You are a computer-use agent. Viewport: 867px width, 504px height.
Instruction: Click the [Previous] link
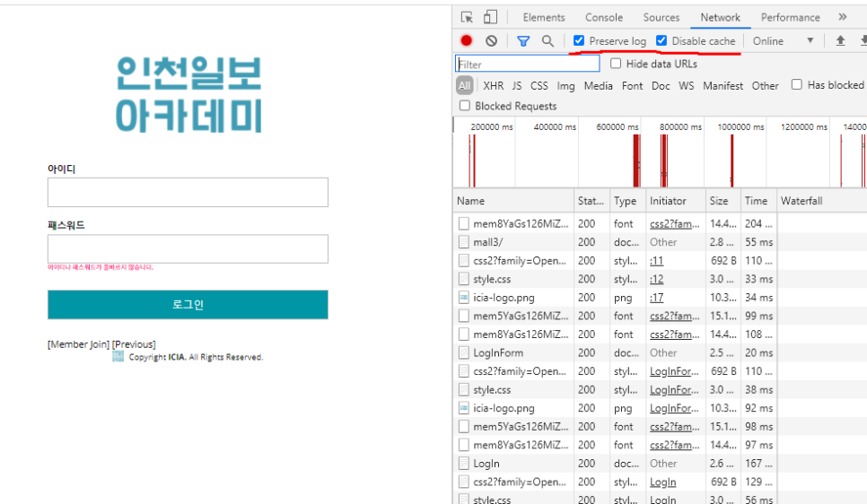pyautogui.click(x=134, y=344)
